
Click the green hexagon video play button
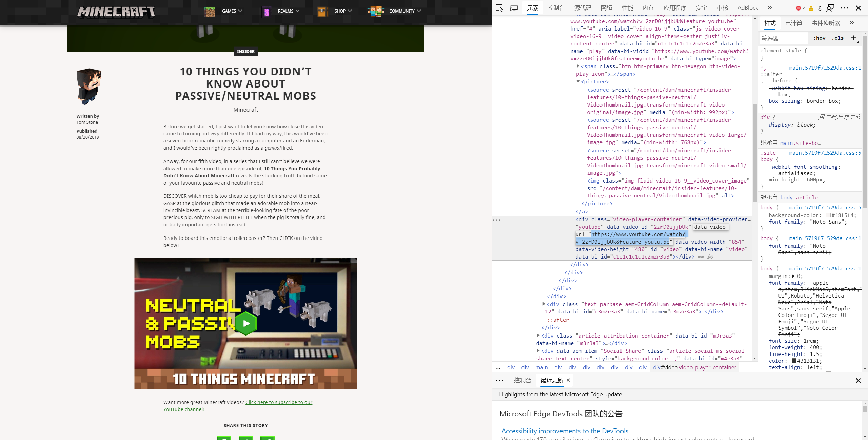click(x=246, y=323)
